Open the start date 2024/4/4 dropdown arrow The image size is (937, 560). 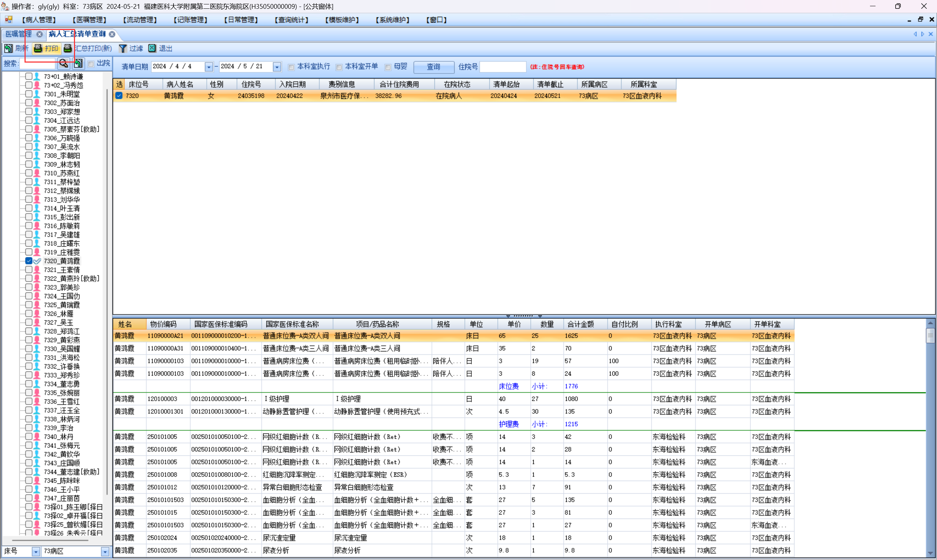tap(209, 67)
